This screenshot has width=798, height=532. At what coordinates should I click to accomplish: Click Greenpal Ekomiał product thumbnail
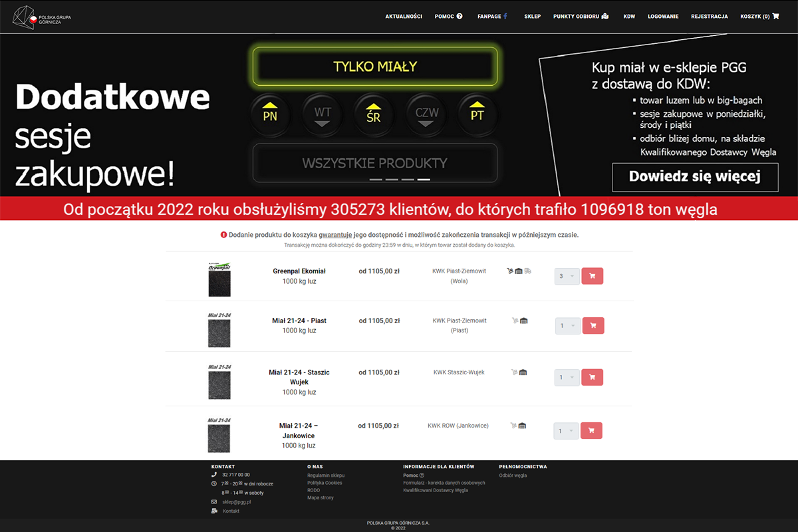point(219,279)
